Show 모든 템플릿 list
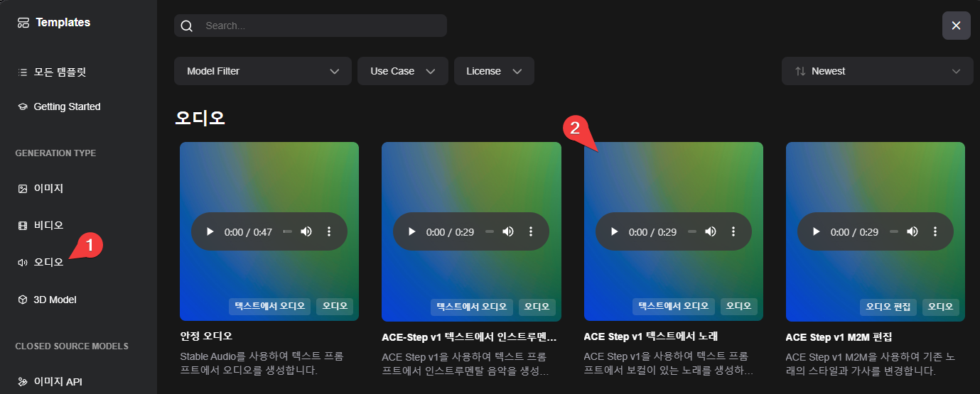Image resolution: width=980 pixels, height=394 pixels. click(x=60, y=72)
